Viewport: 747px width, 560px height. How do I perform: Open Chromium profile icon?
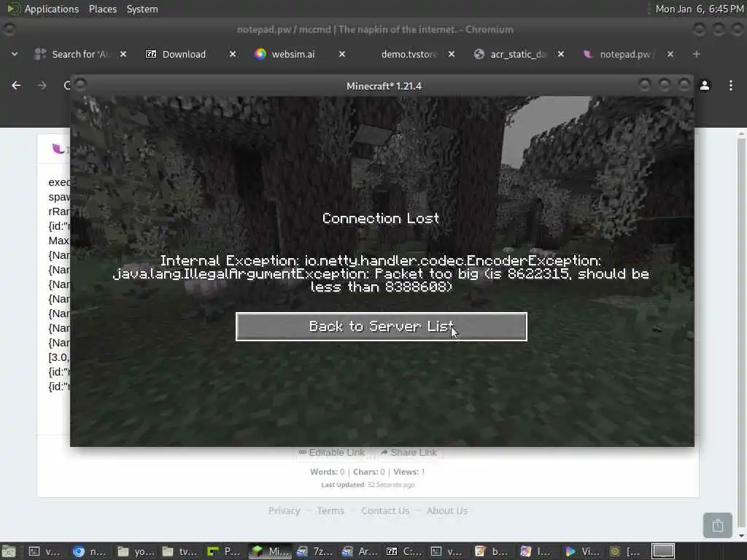click(x=705, y=85)
